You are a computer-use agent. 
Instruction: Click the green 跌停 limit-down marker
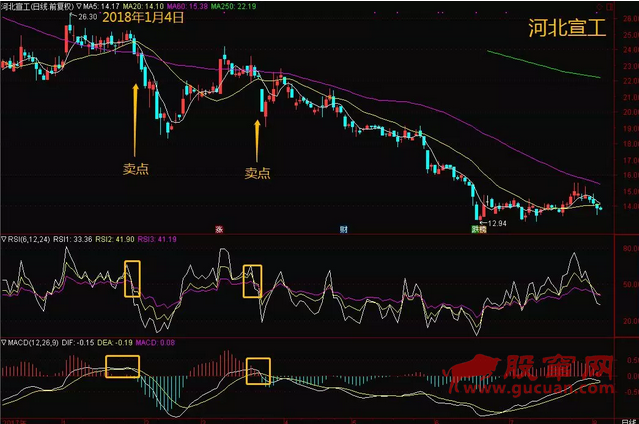coord(481,228)
